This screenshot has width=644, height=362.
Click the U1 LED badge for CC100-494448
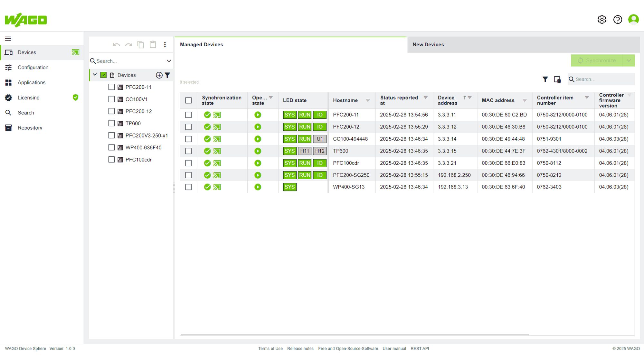[x=320, y=139]
